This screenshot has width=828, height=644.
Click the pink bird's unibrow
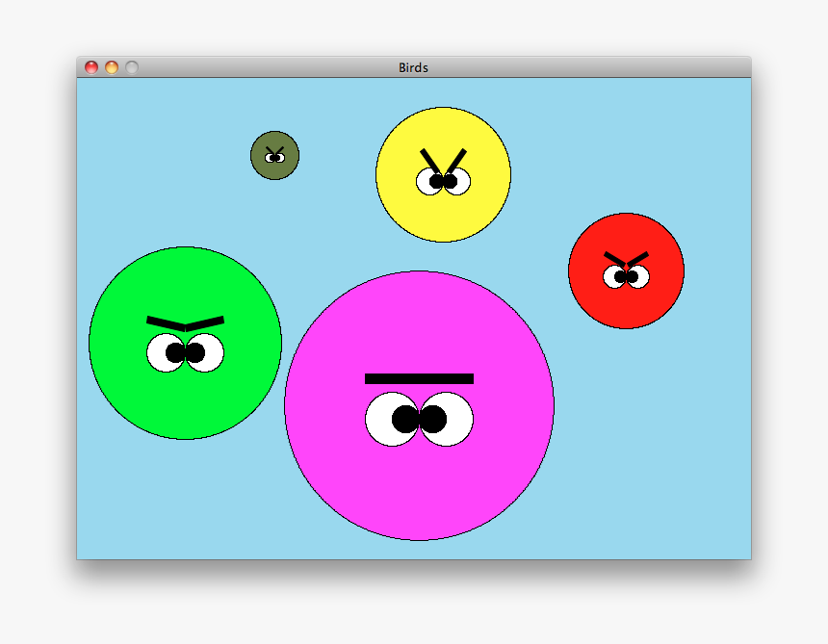[419, 380]
